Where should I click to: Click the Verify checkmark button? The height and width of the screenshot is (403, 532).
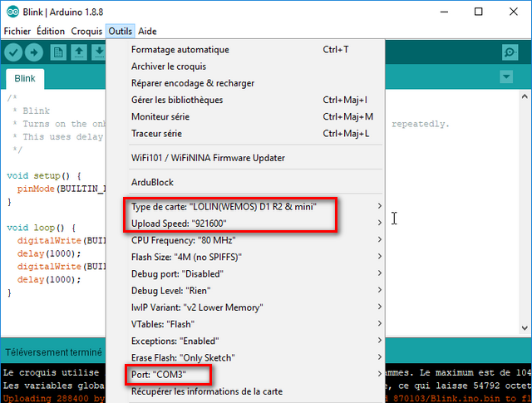[x=13, y=52]
